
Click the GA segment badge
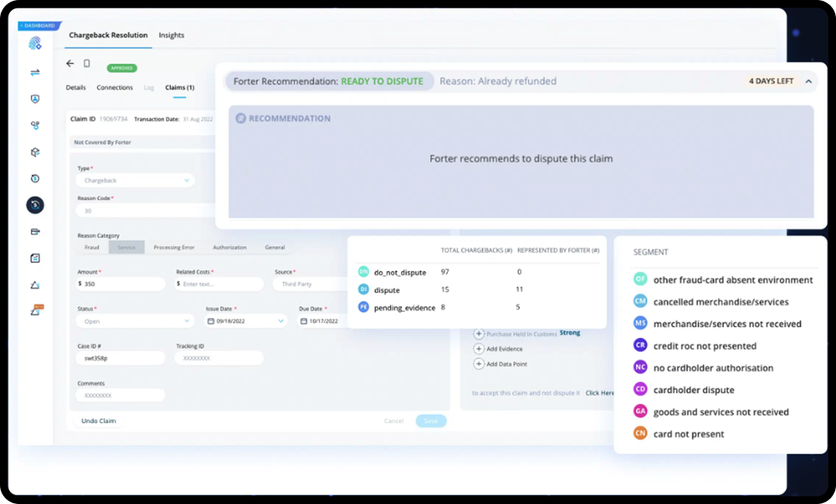tap(640, 411)
